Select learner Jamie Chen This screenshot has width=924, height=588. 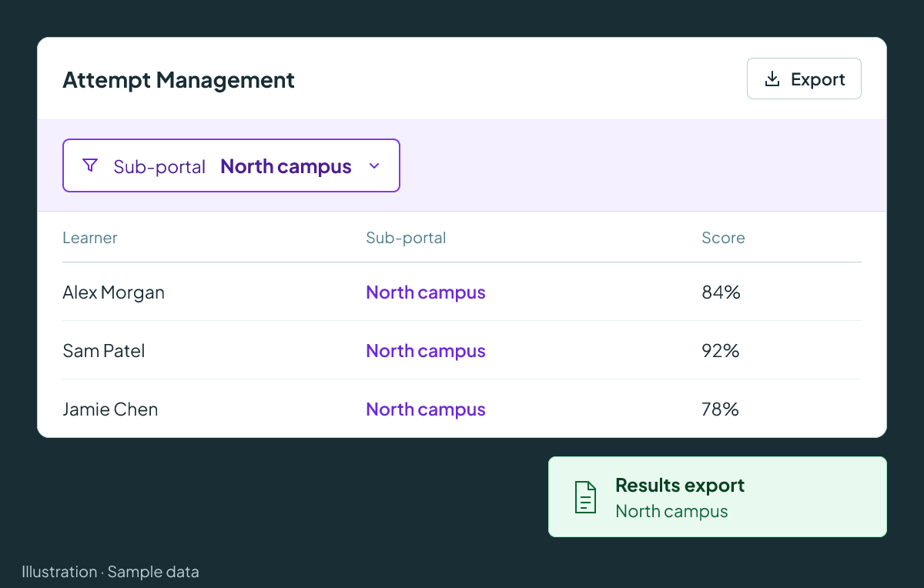pos(110,409)
